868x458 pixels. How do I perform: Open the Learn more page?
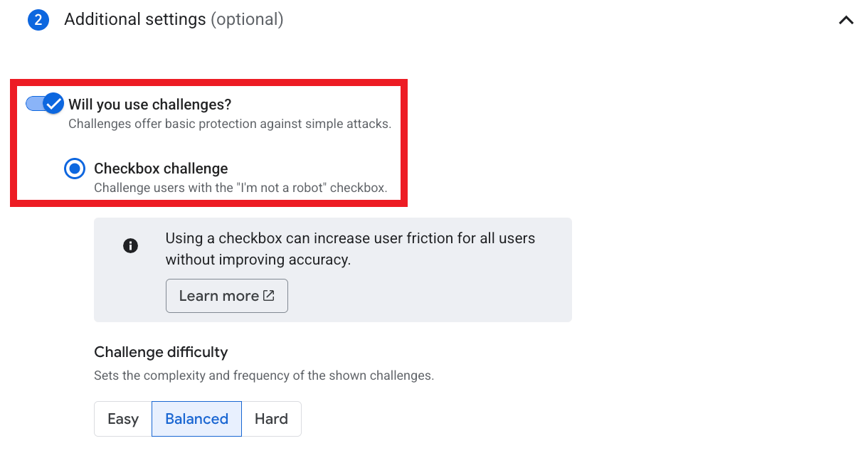226,296
